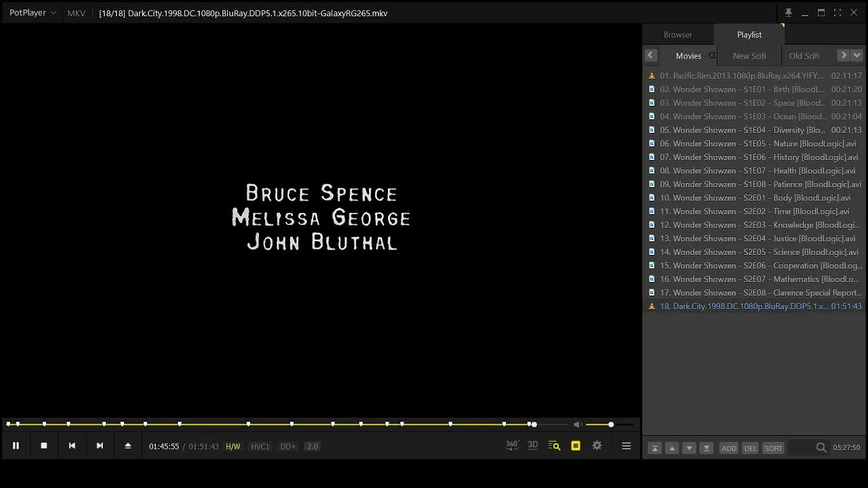The image size is (868, 488).
Task: Click the DEL button in playlist
Action: click(x=750, y=448)
